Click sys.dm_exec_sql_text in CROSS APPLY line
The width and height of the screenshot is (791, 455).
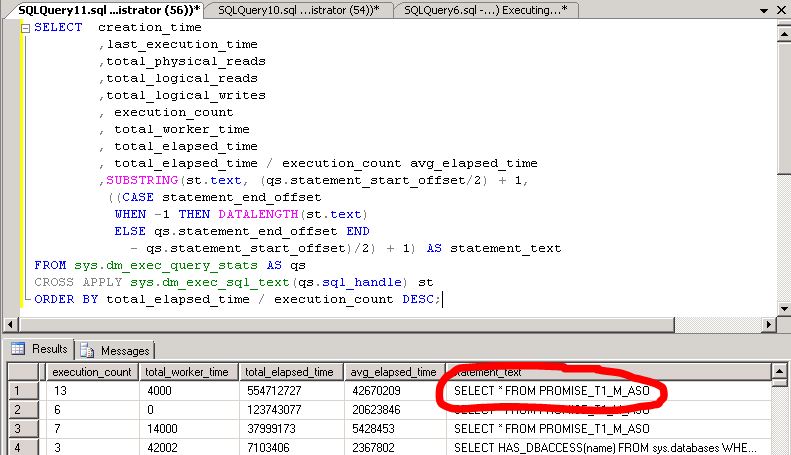[x=210, y=282]
